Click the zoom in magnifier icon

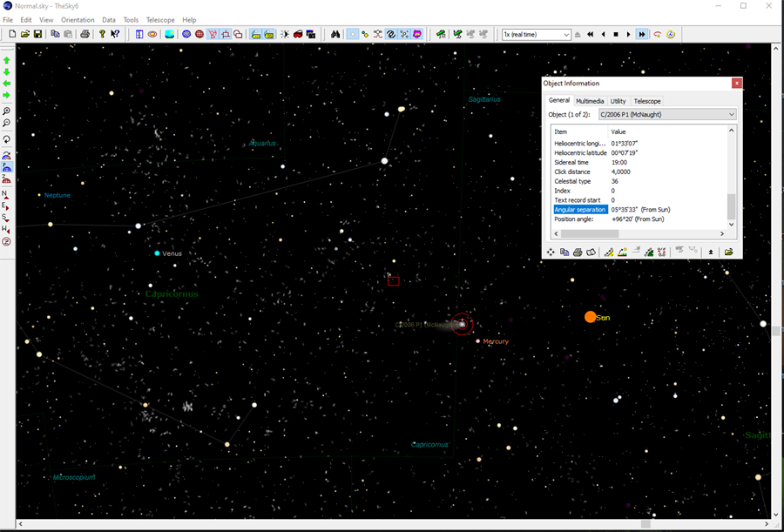point(6,111)
